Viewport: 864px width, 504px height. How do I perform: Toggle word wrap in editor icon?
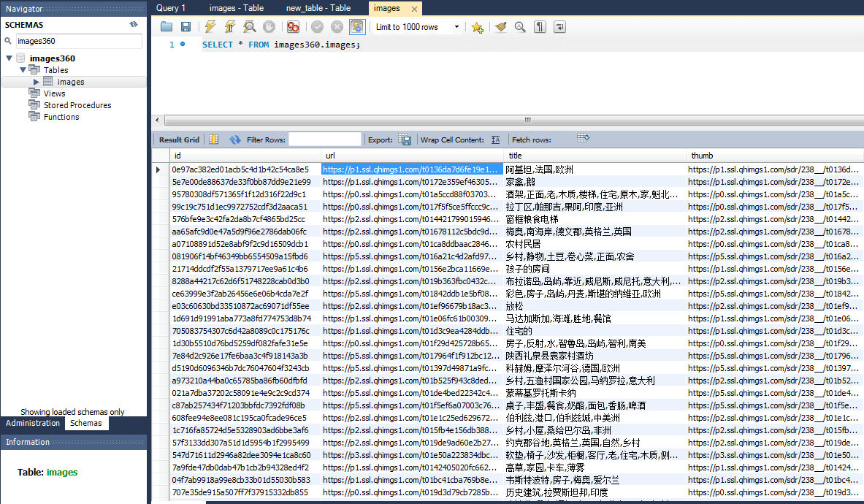point(559,27)
